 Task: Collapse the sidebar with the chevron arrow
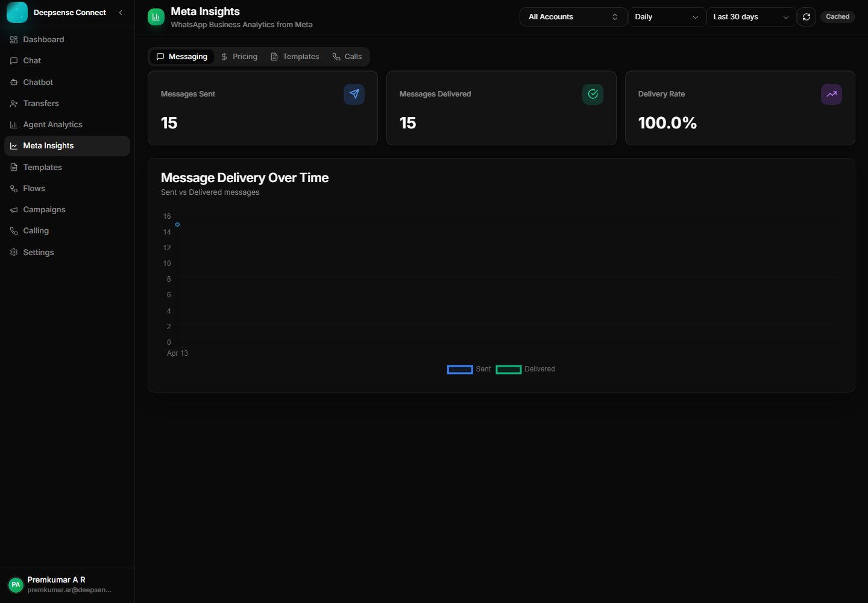(120, 12)
